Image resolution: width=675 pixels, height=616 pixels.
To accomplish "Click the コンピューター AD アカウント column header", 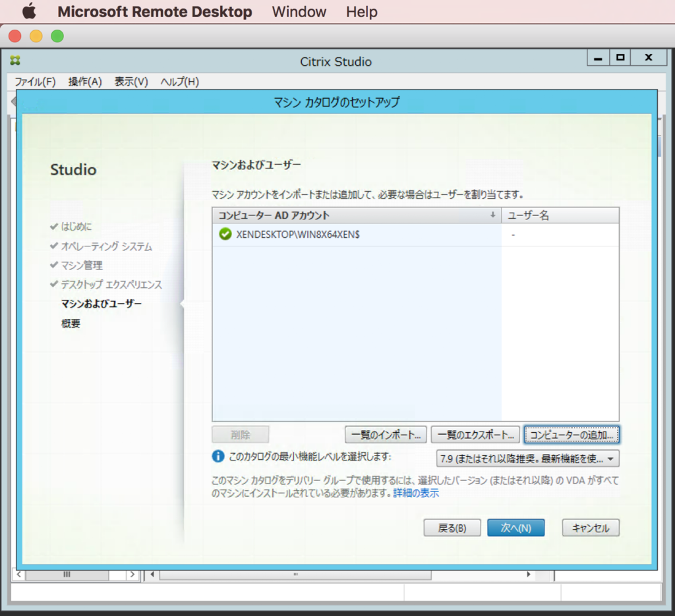I will [357, 215].
